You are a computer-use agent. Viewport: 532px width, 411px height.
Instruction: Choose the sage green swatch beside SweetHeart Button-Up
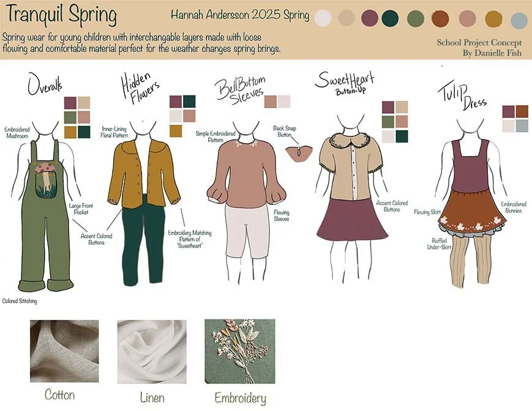[x=388, y=122]
